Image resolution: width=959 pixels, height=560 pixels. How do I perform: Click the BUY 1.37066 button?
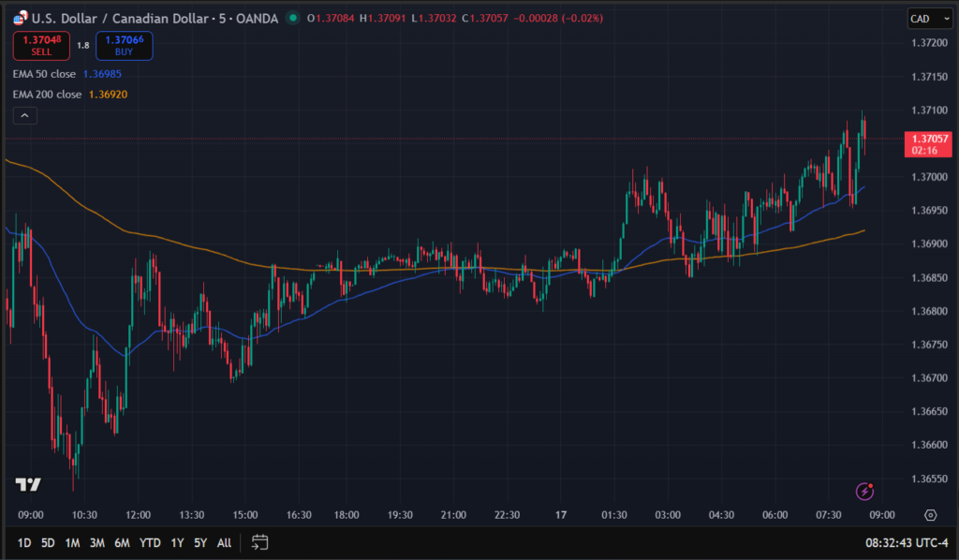[125, 46]
